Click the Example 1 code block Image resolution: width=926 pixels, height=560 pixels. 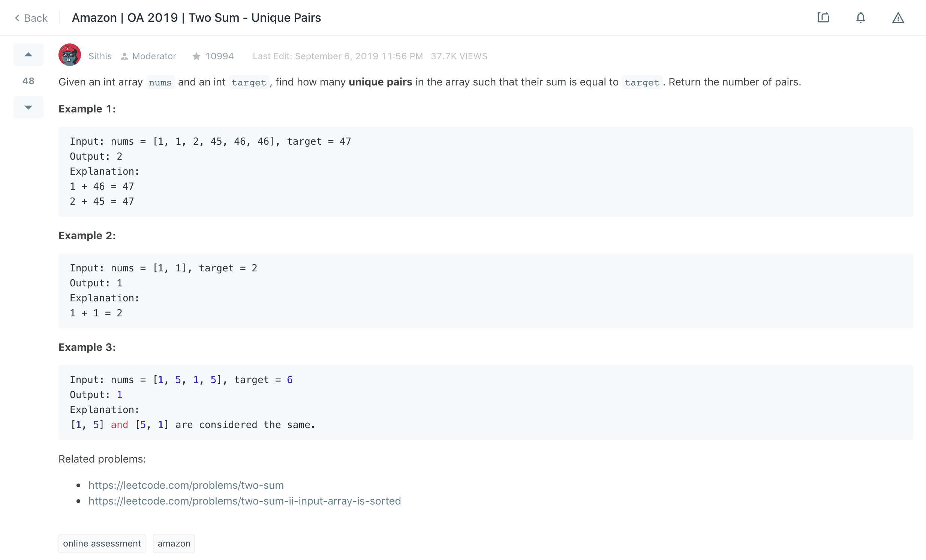(x=485, y=171)
